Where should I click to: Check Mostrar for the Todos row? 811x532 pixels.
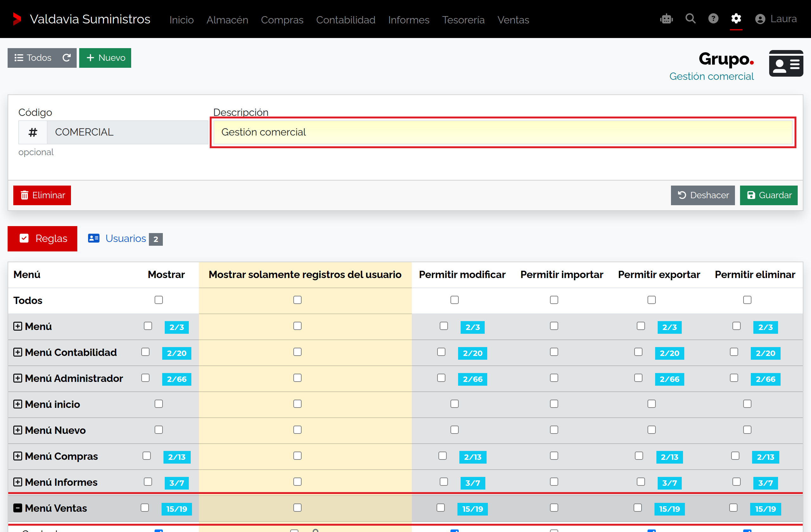(x=158, y=300)
